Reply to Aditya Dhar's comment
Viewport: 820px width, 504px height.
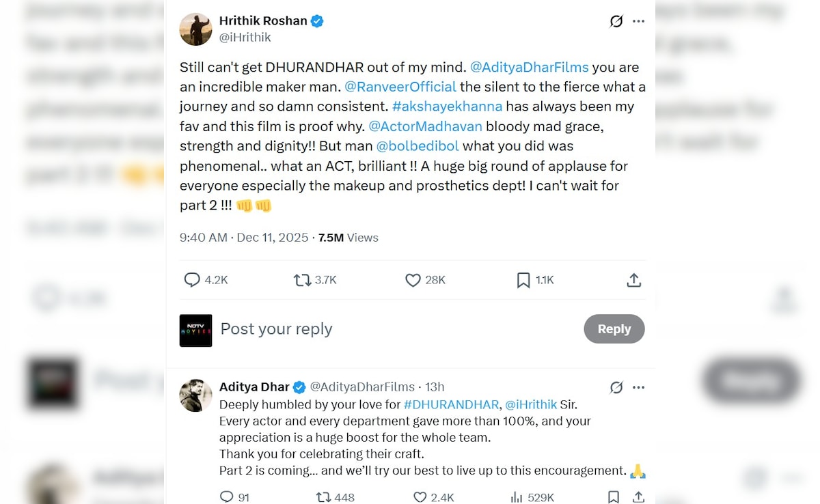tap(227, 496)
